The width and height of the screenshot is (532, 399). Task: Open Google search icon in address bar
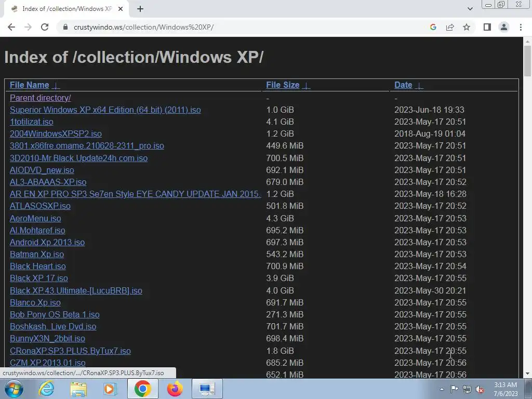(x=433, y=27)
